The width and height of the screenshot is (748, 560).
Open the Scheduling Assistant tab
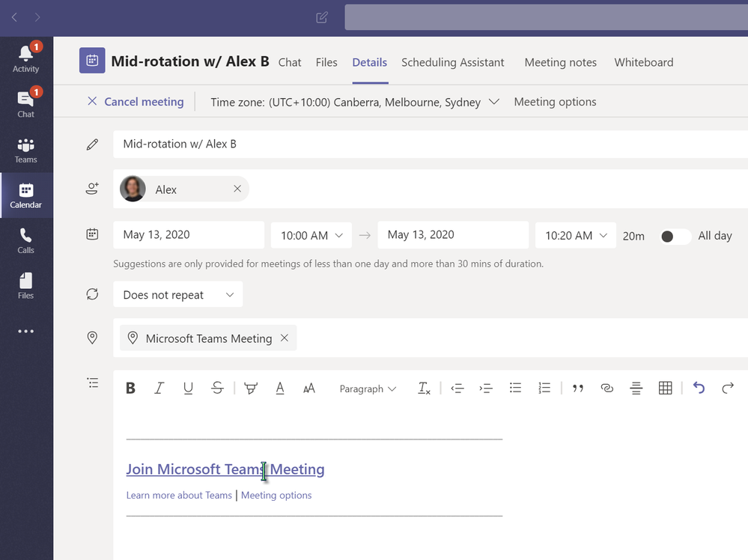pyautogui.click(x=453, y=62)
